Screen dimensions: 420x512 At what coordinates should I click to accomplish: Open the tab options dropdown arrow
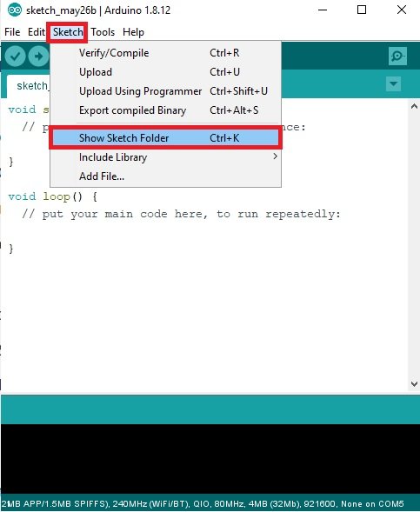tap(394, 84)
